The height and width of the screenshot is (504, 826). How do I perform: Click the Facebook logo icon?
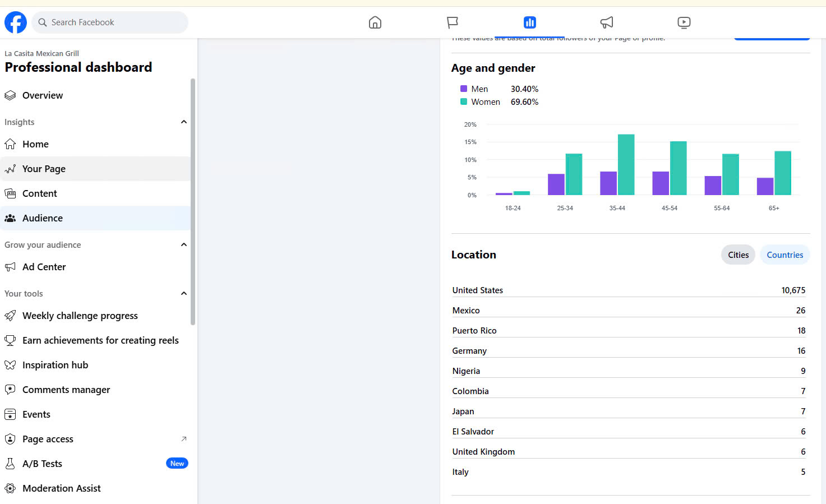pyautogui.click(x=16, y=22)
